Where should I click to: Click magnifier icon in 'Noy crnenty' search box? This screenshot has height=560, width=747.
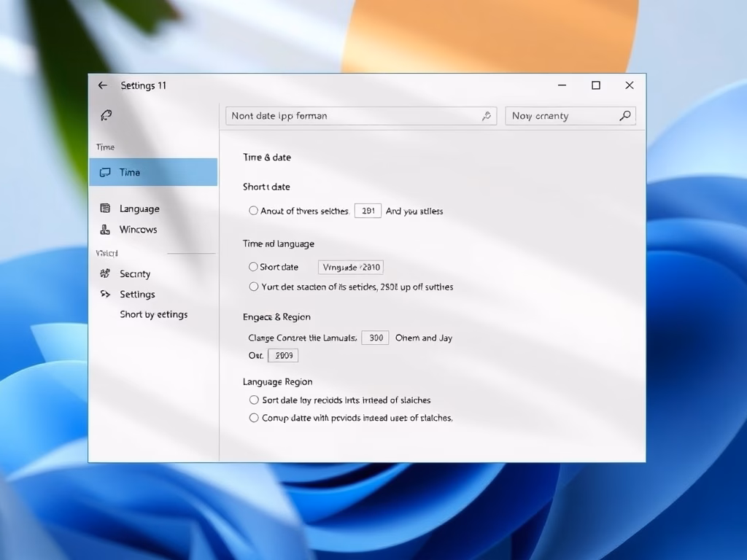tap(624, 116)
